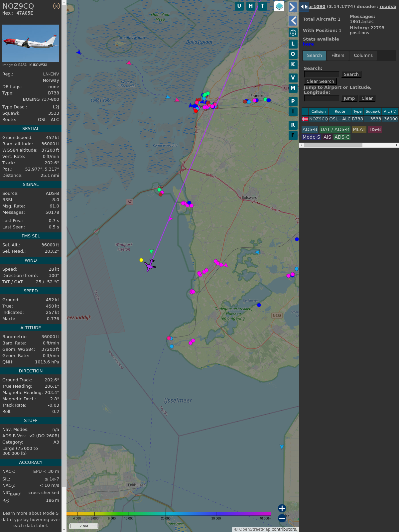Viewport: 399px width, 532px height.
Task: Toggle the K map button
Action: (293, 65)
